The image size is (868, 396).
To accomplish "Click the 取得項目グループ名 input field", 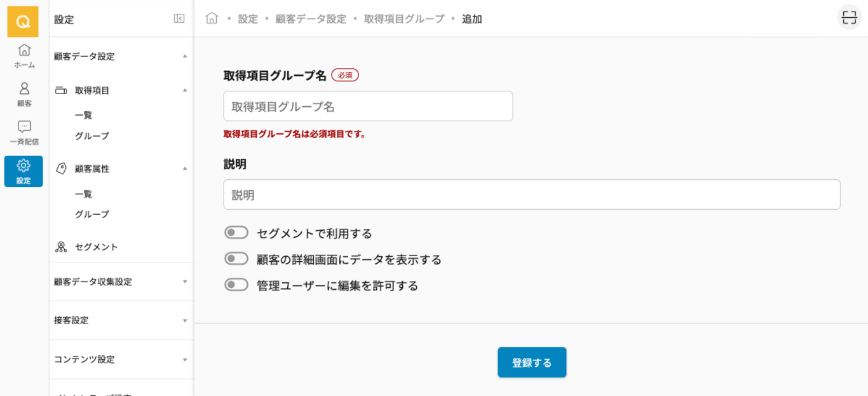I will pyautogui.click(x=368, y=106).
